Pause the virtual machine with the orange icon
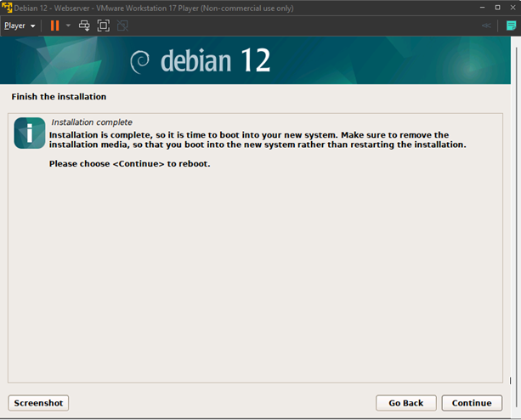The height and width of the screenshot is (420, 521). [x=54, y=26]
